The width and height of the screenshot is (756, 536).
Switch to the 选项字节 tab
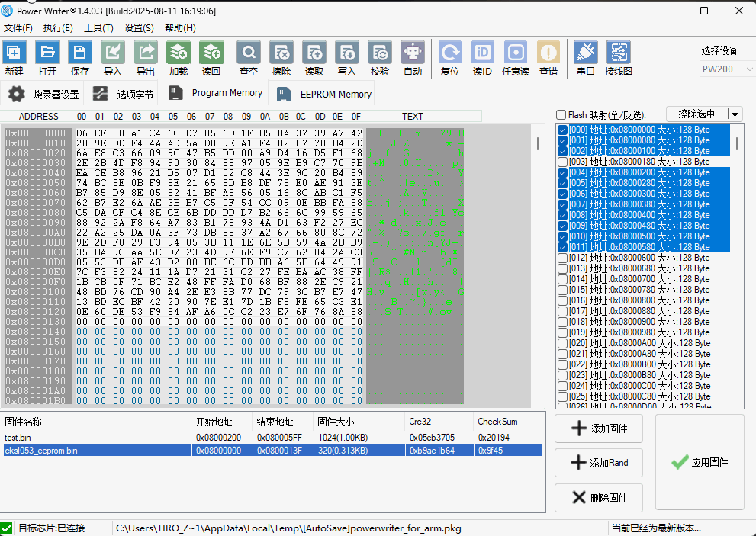[x=123, y=94]
